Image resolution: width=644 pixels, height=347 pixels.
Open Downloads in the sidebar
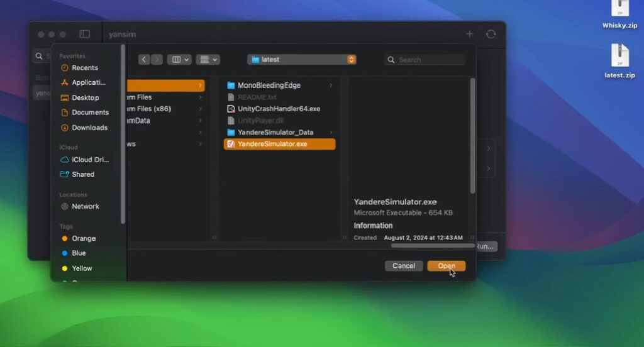(89, 128)
